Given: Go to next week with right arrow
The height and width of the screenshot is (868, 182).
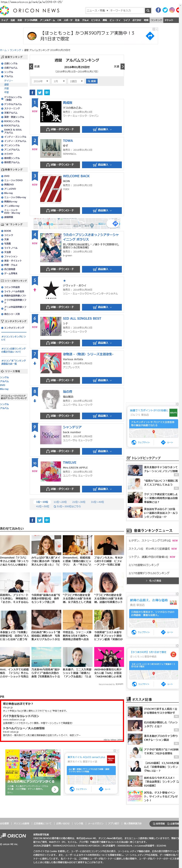Looking at the screenshot, I should coord(122,67).
